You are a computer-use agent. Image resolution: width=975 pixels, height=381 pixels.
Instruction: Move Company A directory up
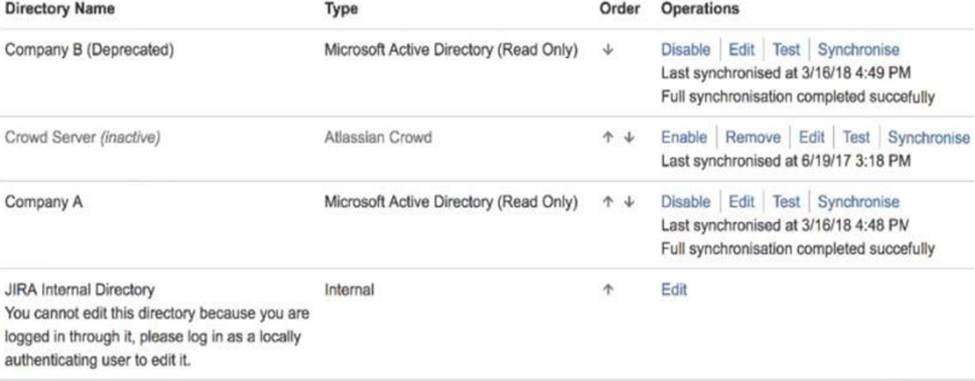tap(608, 202)
